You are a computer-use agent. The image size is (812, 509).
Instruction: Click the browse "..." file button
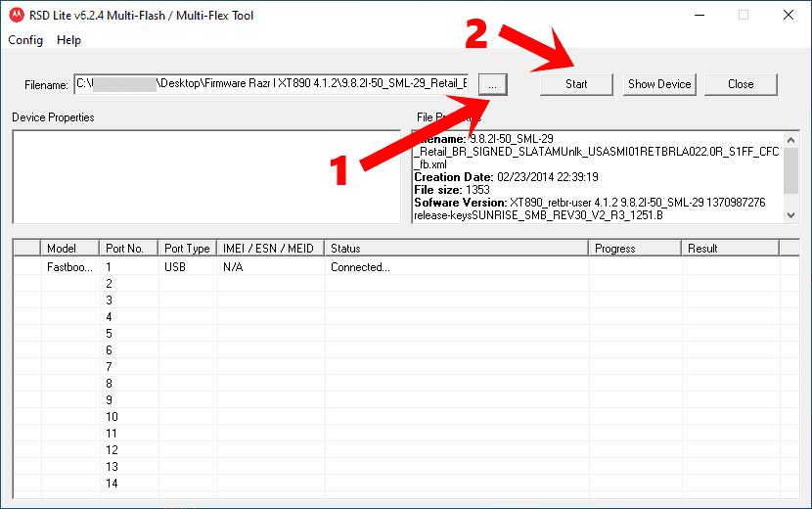click(x=492, y=84)
